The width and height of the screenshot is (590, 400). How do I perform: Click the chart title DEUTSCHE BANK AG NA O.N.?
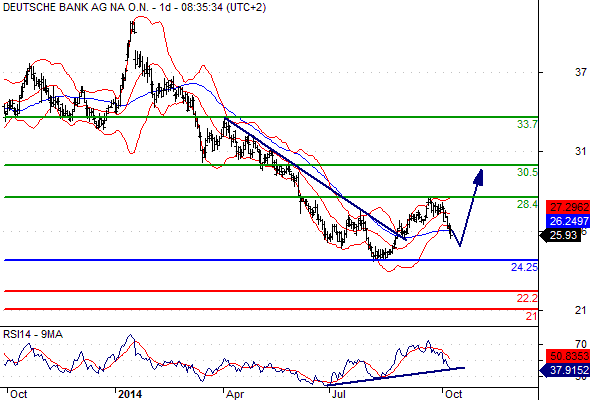(77, 7)
